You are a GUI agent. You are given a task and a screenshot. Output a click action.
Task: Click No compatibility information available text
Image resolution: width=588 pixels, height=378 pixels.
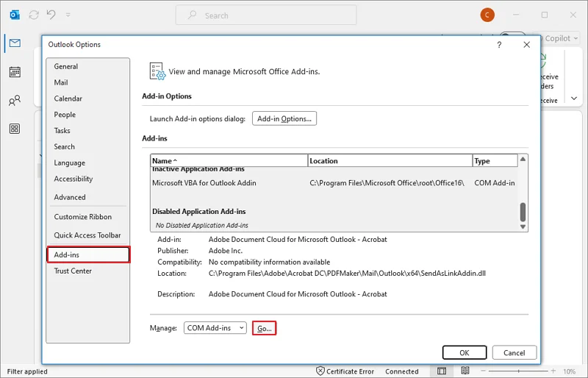click(x=269, y=262)
